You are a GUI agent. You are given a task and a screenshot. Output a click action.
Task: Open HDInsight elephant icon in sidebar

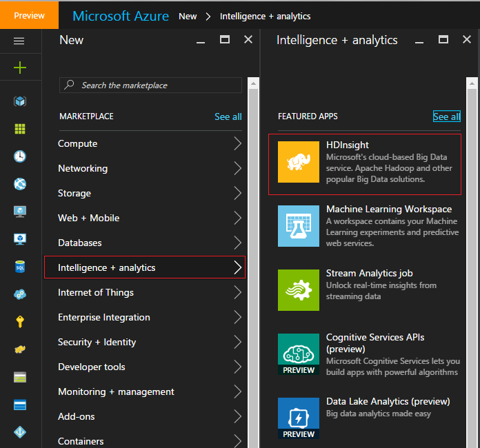coord(20,349)
